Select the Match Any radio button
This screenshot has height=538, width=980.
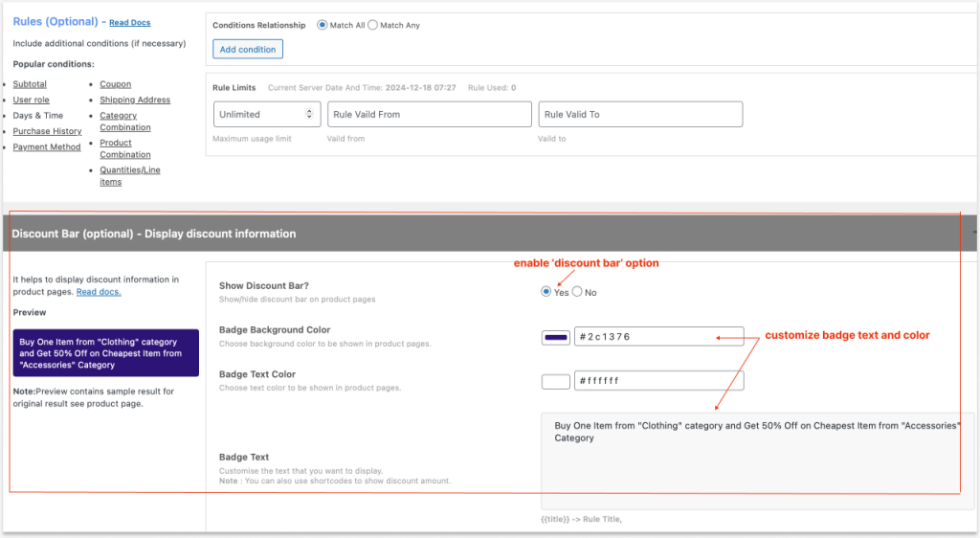[372, 25]
